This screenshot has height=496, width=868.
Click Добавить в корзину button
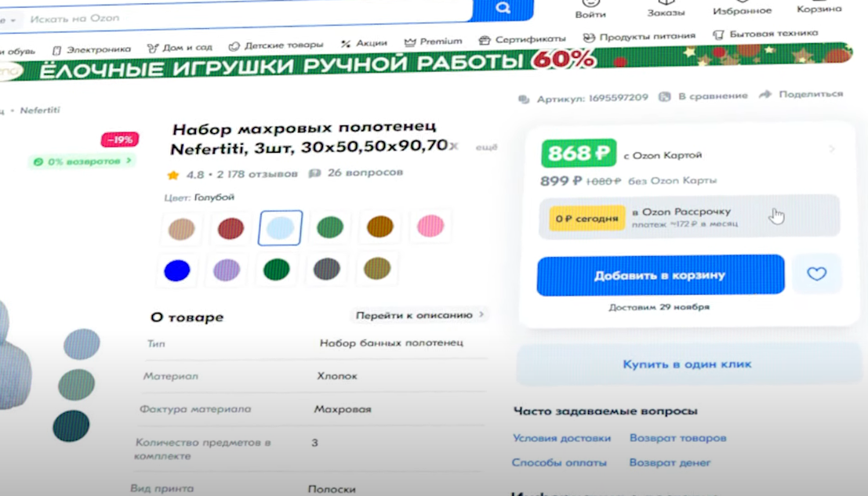click(660, 275)
